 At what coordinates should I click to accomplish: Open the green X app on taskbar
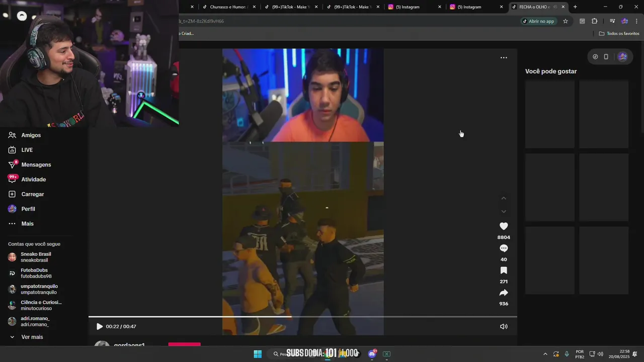coord(387,354)
